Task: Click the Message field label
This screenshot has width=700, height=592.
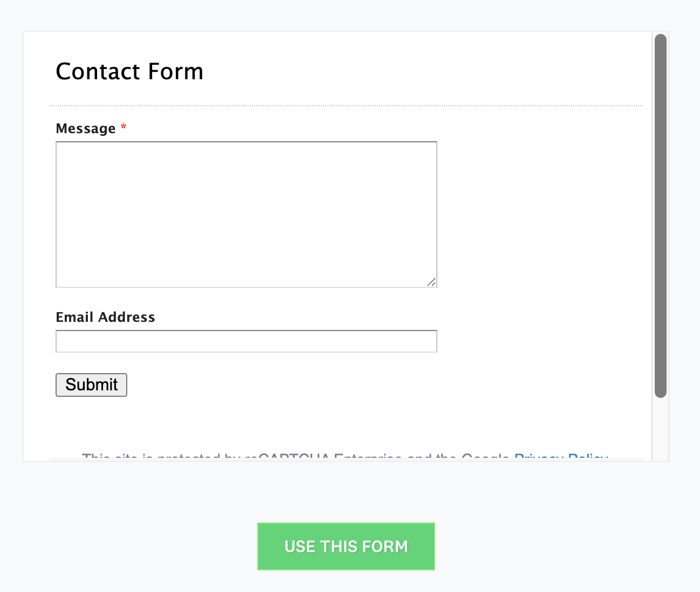Action: point(86,128)
